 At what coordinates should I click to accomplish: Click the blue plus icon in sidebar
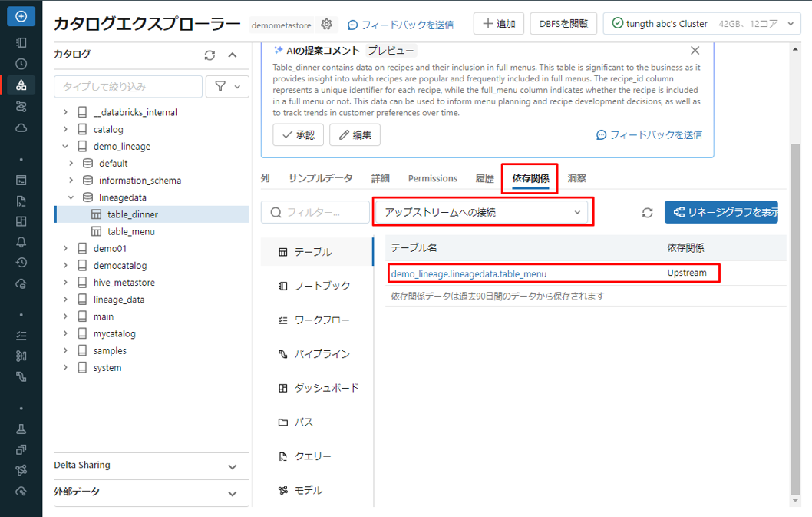click(x=21, y=16)
